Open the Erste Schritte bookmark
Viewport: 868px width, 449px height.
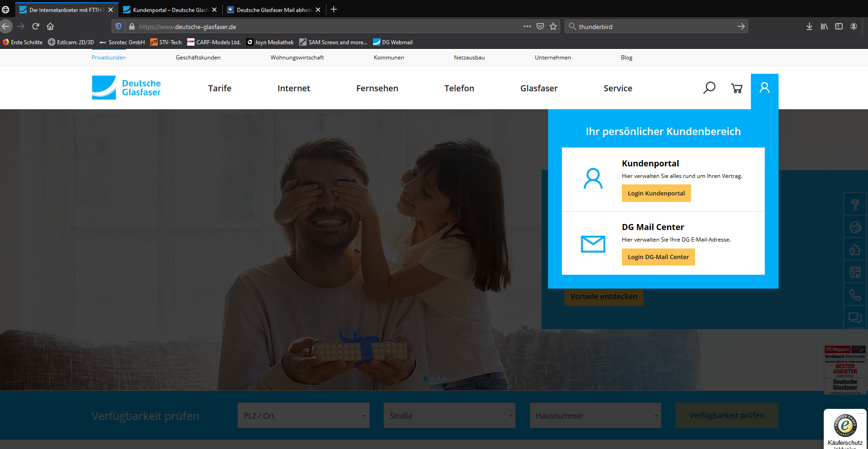pyautogui.click(x=23, y=42)
